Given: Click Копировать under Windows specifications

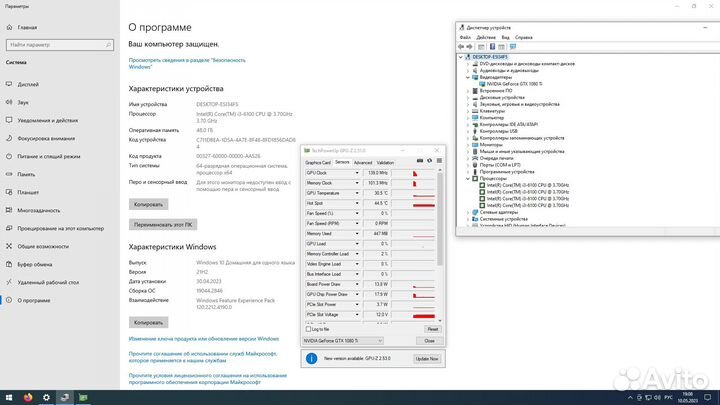Looking at the screenshot, I should point(148,323).
